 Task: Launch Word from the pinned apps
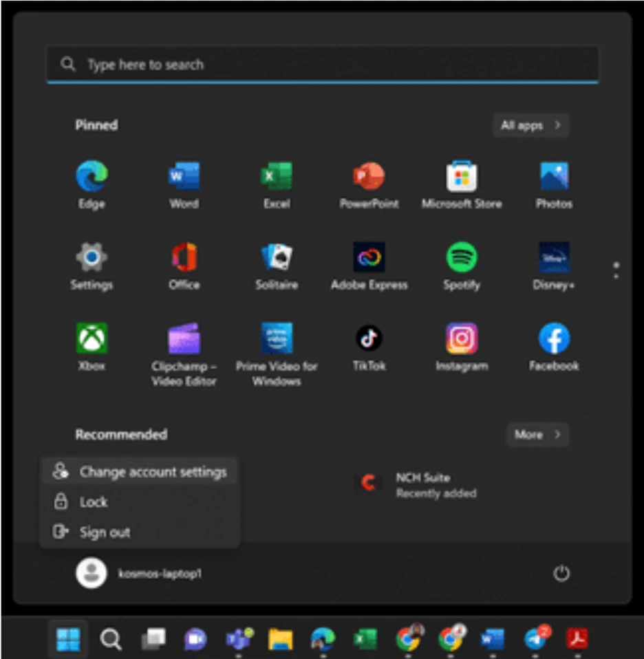184,185
